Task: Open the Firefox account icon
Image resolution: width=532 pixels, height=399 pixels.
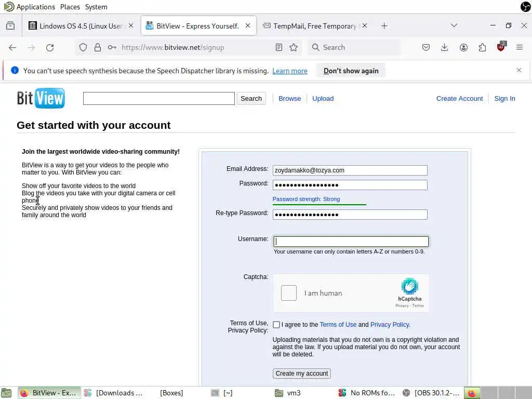Action: (x=463, y=47)
